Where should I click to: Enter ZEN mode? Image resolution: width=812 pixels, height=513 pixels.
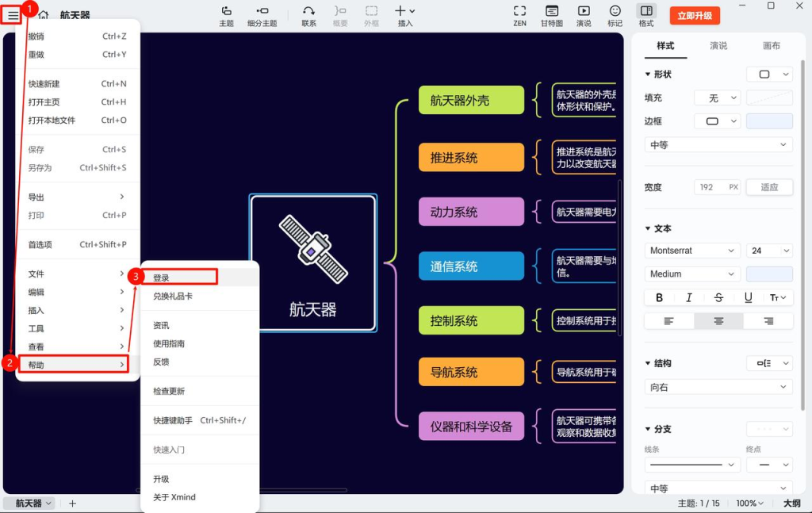coord(520,16)
